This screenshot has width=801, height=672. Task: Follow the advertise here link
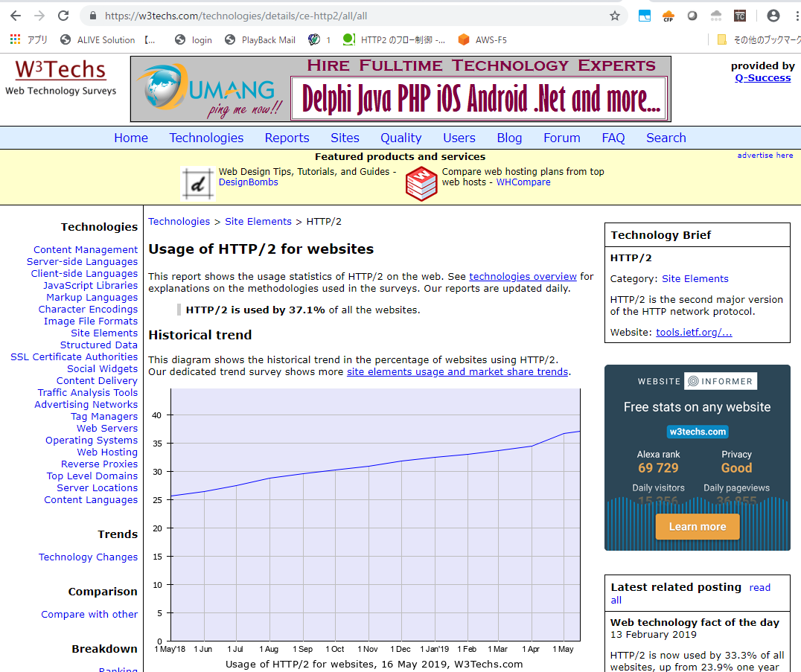tap(765, 156)
